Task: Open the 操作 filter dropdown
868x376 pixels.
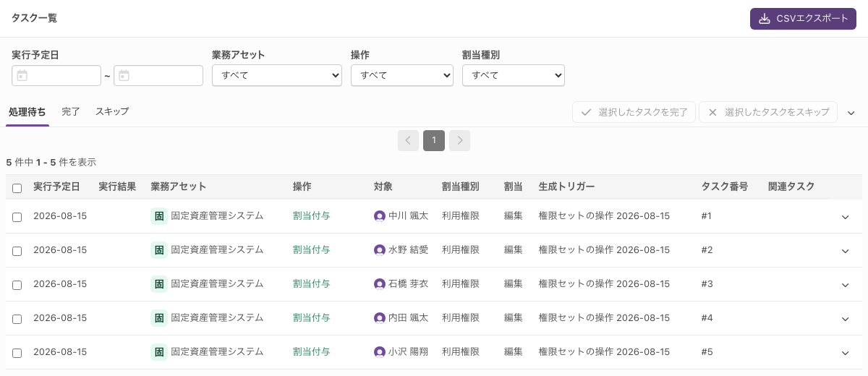Action: (402, 75)
